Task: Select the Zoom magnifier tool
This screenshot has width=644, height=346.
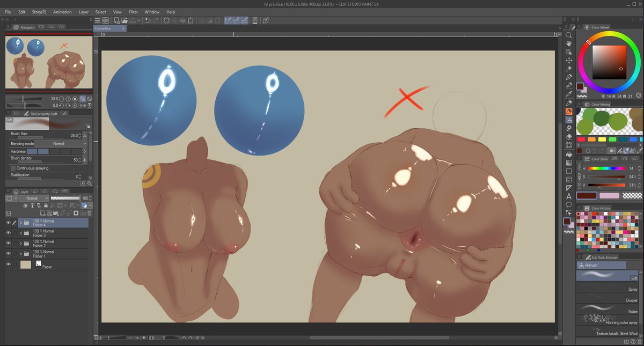Action: 569,35
